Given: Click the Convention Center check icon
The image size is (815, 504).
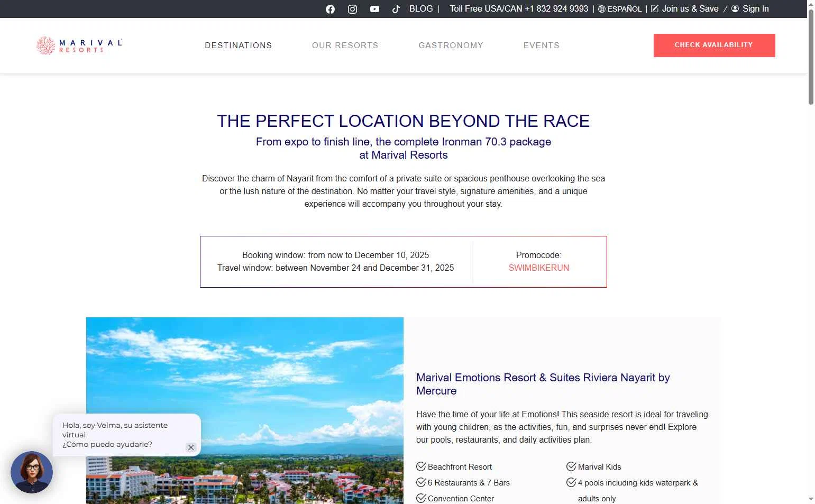Looking at the screenshot, I should coord(421,498).
